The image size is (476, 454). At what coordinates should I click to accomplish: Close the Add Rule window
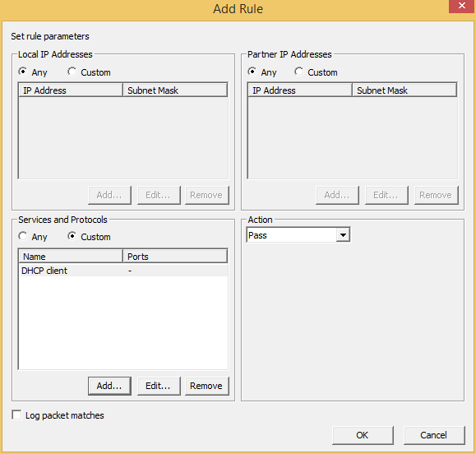(x=462, y=6)
